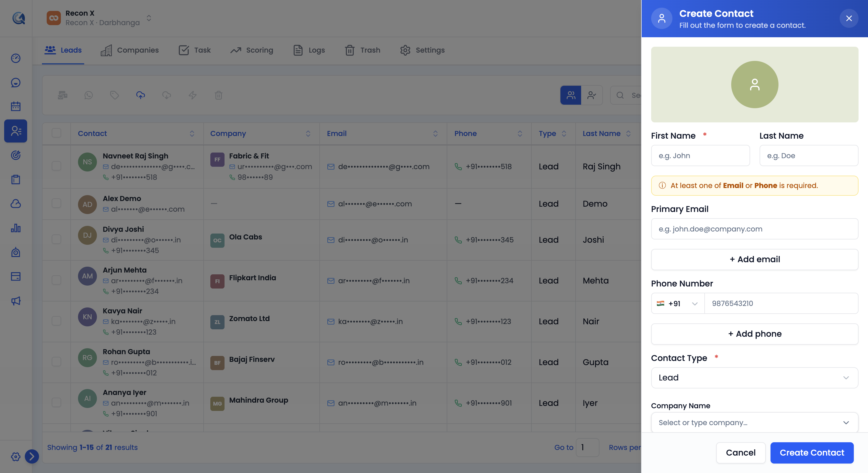Image resolution: width=868 pixels, height=473 pixels.
Task: Click the tag icon in the leads toolbar
Action: click(115, 95)
